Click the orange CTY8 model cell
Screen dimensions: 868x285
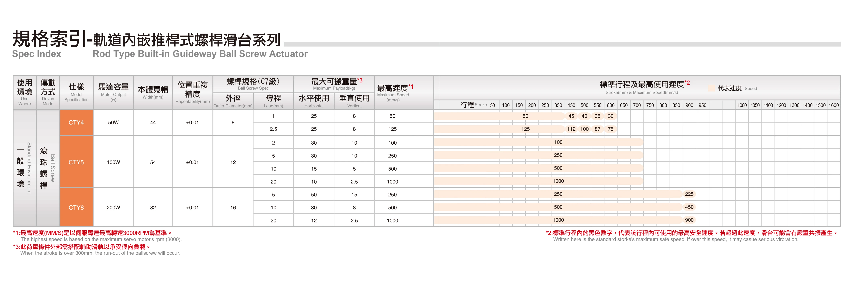76,208
